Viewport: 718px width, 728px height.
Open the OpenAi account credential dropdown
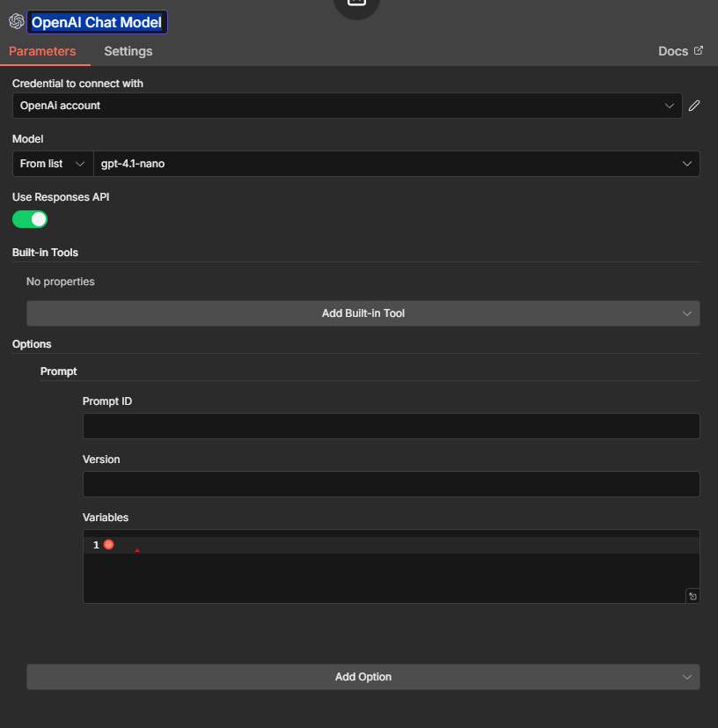tap(348, 106)
